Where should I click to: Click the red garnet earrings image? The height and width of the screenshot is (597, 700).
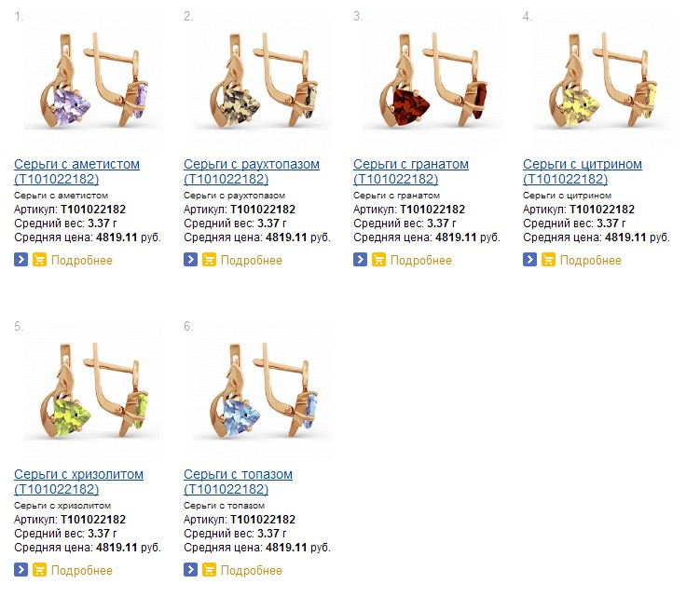click(431, 84)
